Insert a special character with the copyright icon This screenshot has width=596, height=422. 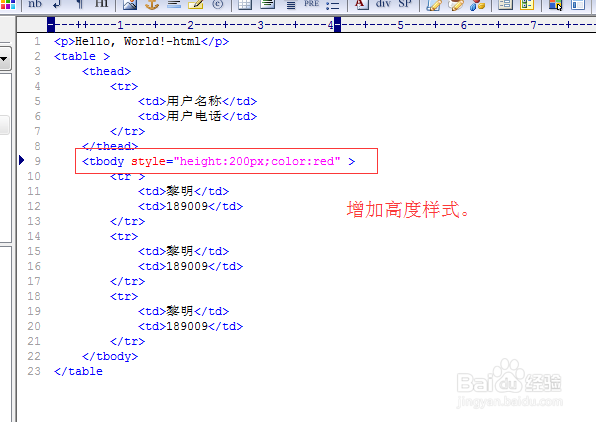218,4
